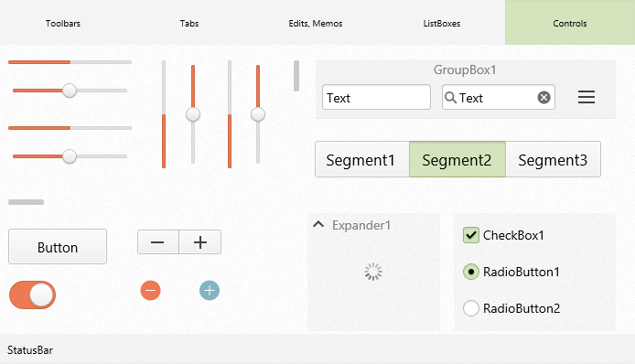Click the minus half of the stepper
Viewport: 635px width, 364px height.
158,242
